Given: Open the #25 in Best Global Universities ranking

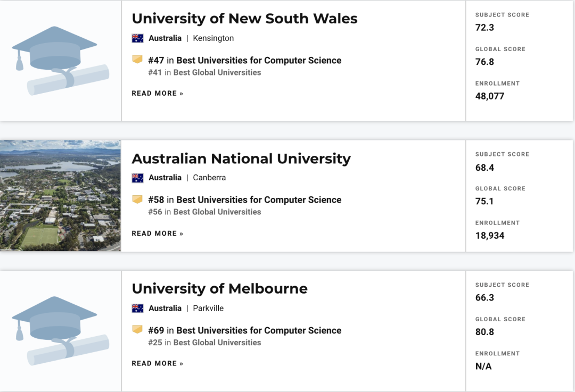Looking at the screenshot, I should click(x=204, y=343).
